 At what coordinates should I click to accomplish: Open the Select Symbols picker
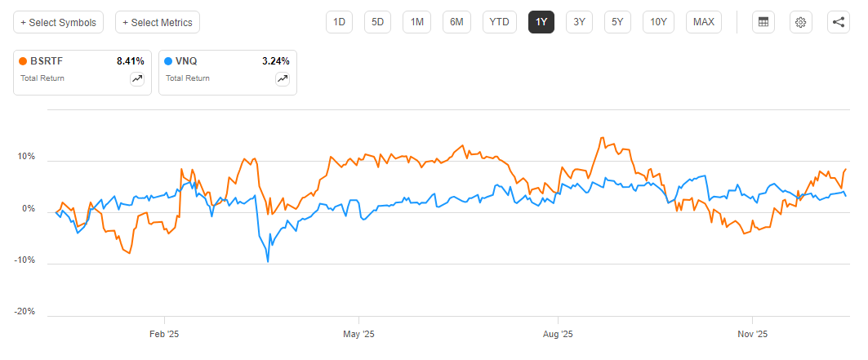58,22
